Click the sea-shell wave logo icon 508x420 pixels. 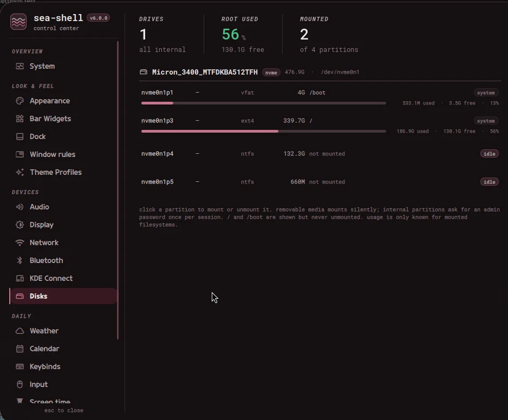(18, 22)
